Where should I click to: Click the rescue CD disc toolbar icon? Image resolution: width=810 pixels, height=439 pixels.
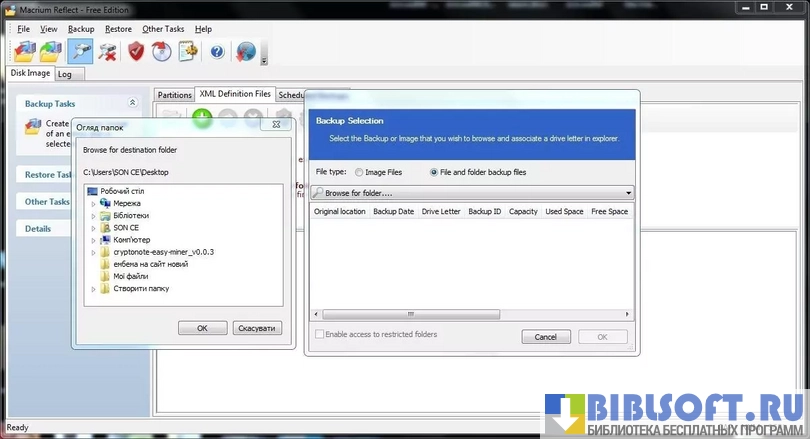[162, 51]
